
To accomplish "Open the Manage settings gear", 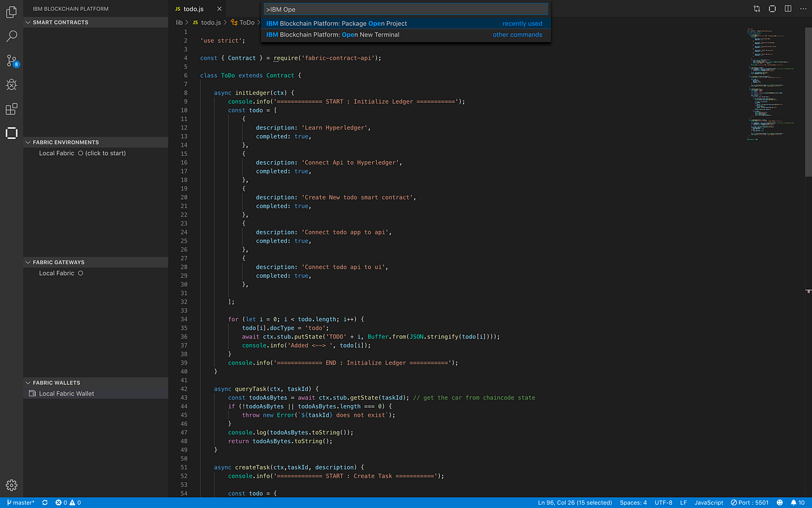I will [x=12, y=485].
